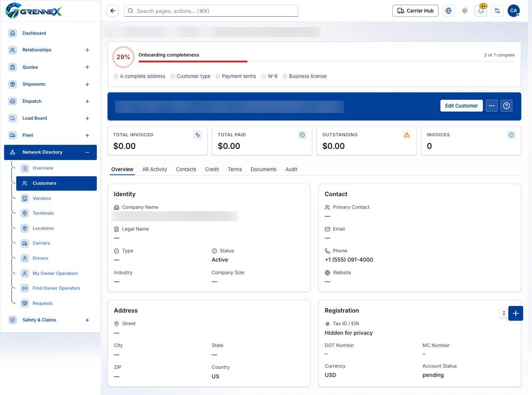
Task: Click the blue plus floating button
Action: [x=516, y=314]
